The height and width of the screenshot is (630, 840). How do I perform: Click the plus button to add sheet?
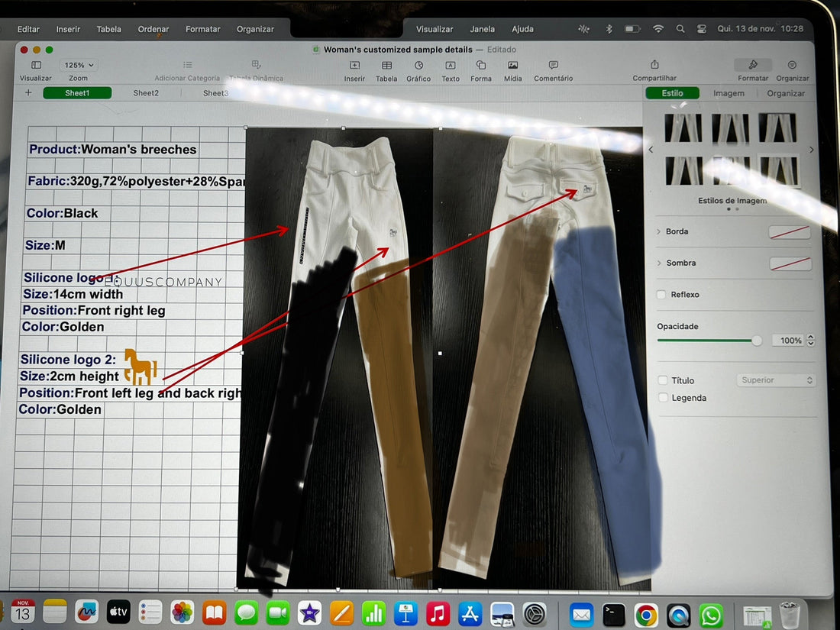tap(28, 92)
